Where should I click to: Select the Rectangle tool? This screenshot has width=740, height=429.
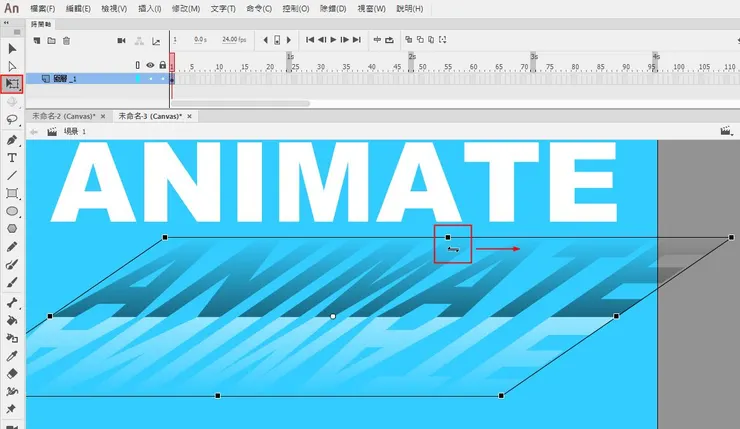12,193
